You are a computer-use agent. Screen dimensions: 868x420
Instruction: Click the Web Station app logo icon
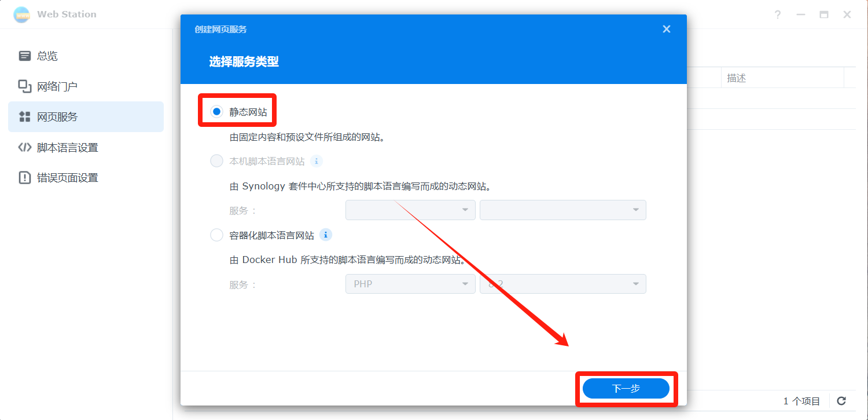click(x=21, y=14)
